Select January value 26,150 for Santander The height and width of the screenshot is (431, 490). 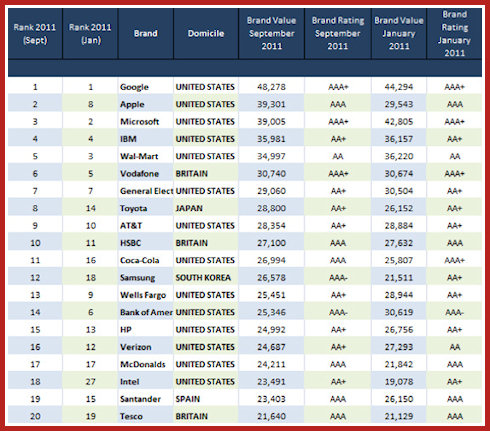pyautogui.click(x=399, y=399)
